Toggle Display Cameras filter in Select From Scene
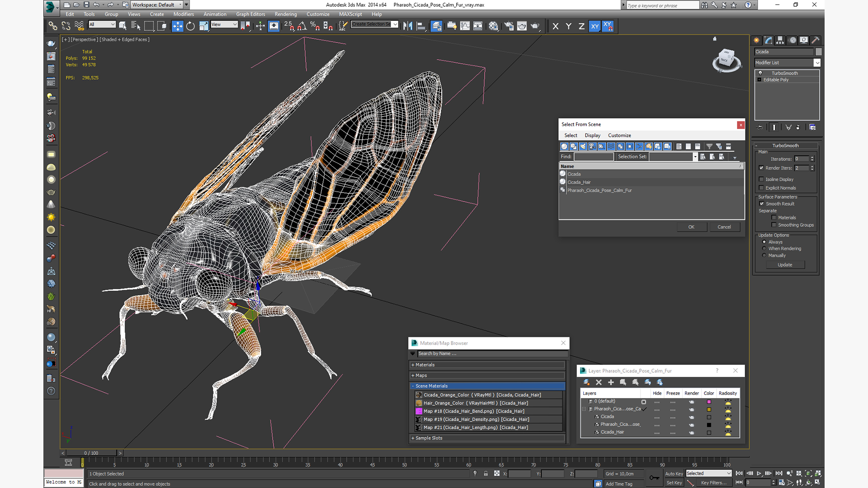Screen dimensions: 868x488 (x=592, y=146)
